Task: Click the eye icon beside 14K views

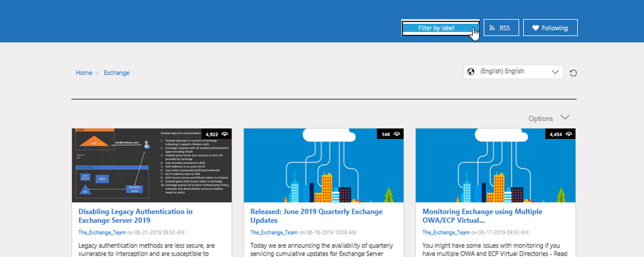Action: click(x=396, y=134)
